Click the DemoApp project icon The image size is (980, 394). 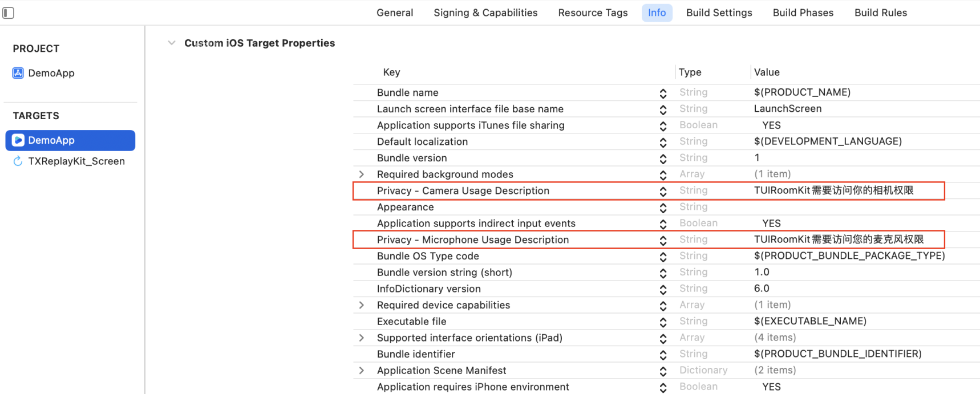click(x=18, y=73)
